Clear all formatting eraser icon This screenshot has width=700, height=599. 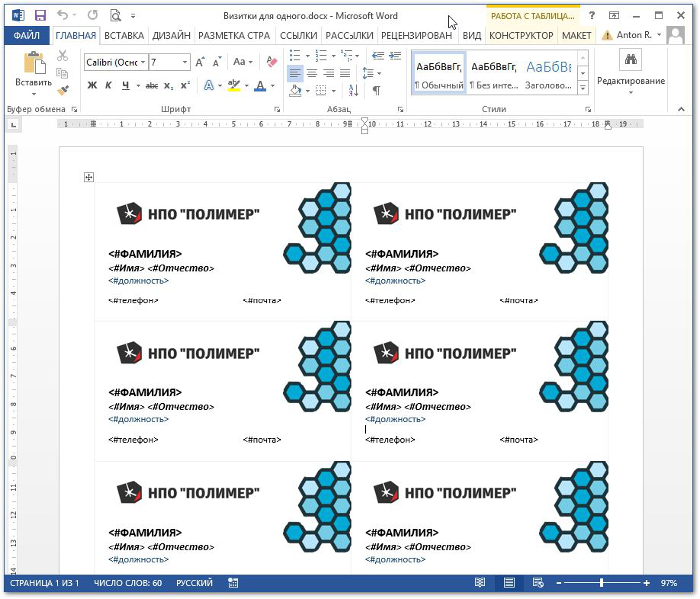click(x=271, y=62)
